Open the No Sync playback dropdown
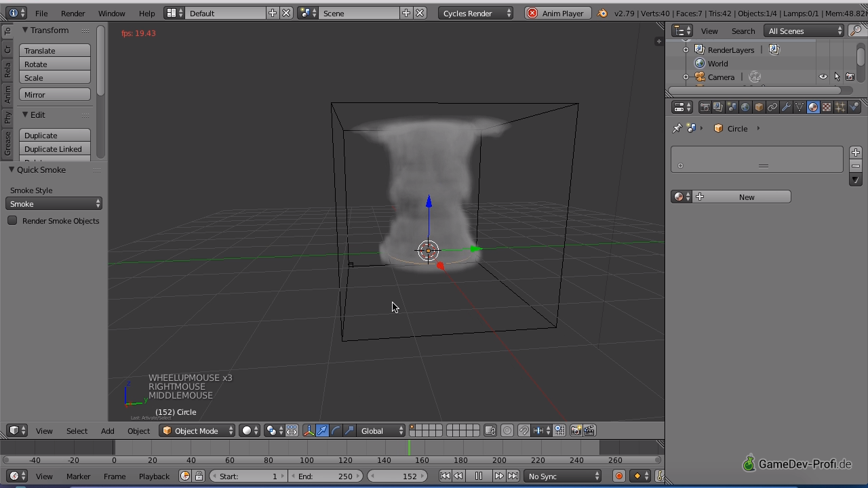Image resolution: width=868 pixels, height=488 pixels. coord(563,476)
